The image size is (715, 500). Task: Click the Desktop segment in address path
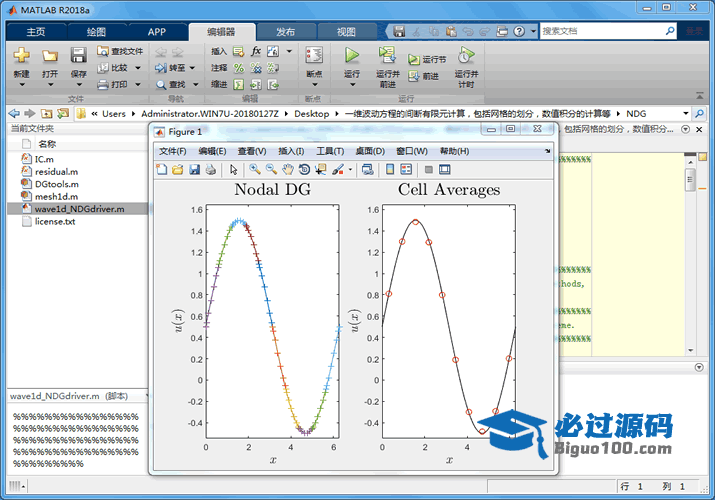pos(311,113)
